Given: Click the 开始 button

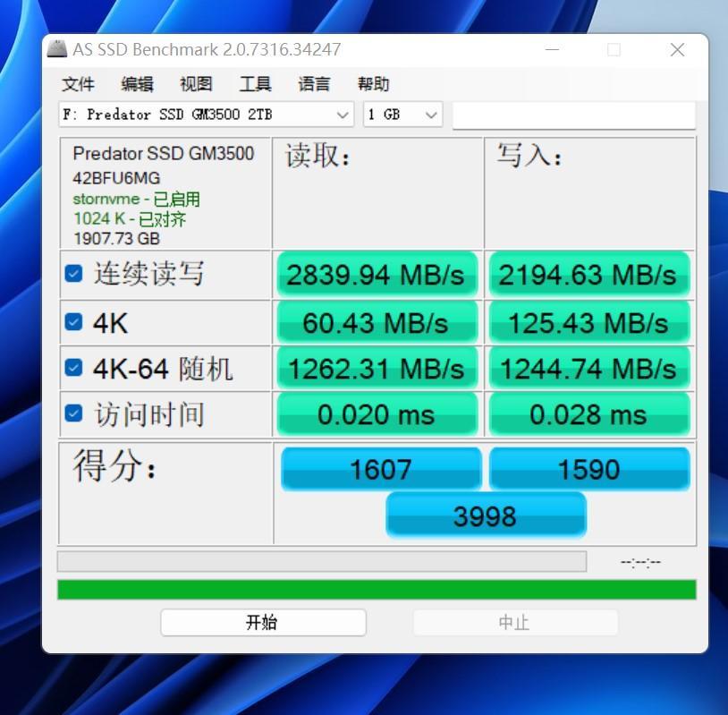Looking at the screenshot, I should 263,622.
